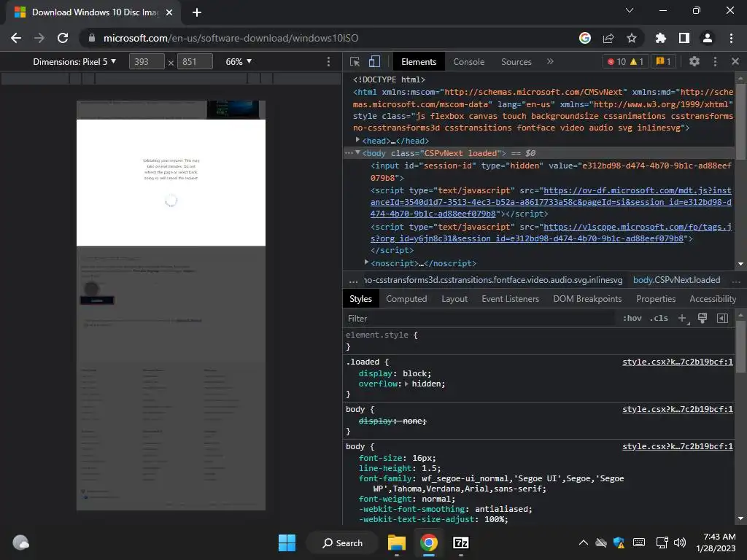The image size is (747, 560).
Task: Click the styles Filter field
Action: 479,319
